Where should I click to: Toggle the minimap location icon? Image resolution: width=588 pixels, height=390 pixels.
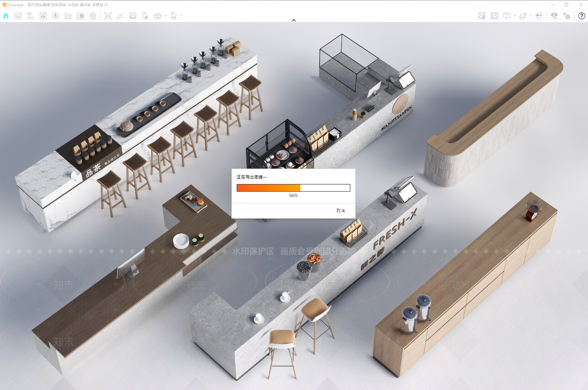482,16
